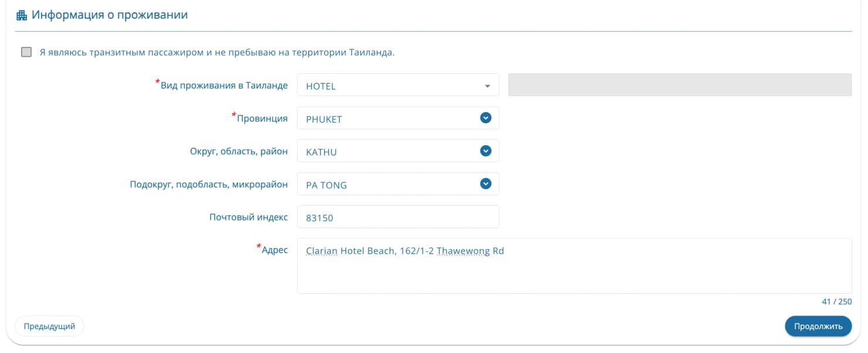This screenshot has height=353, width=868.
Task: Click the 'Почтовый индекс' label
Action: pyautogui.click(x=249, y=217)
